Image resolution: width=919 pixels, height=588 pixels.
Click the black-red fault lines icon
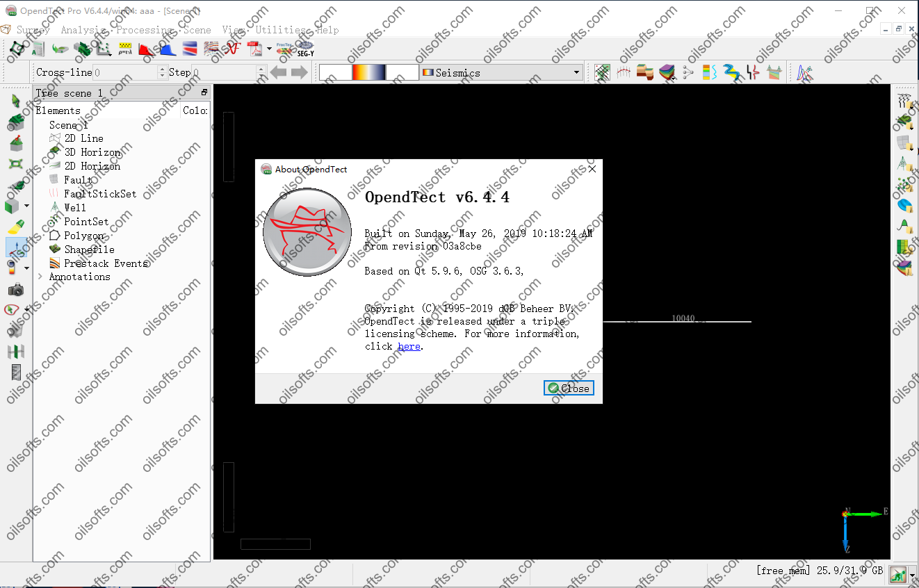pyautogui.click(x=753, y=72)
